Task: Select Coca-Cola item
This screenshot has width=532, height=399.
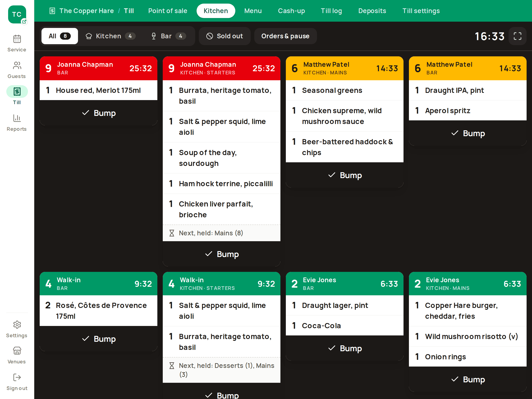Action: tap(345, 326)
